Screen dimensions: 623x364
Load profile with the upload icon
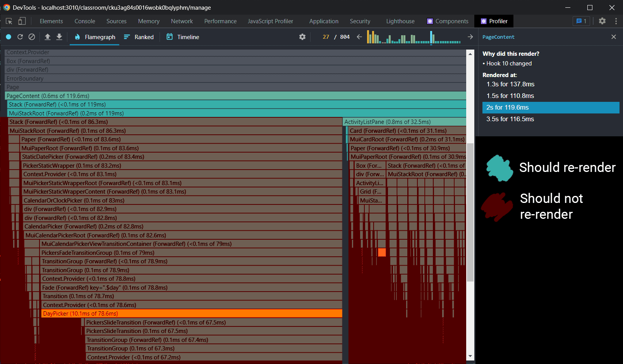48,37
